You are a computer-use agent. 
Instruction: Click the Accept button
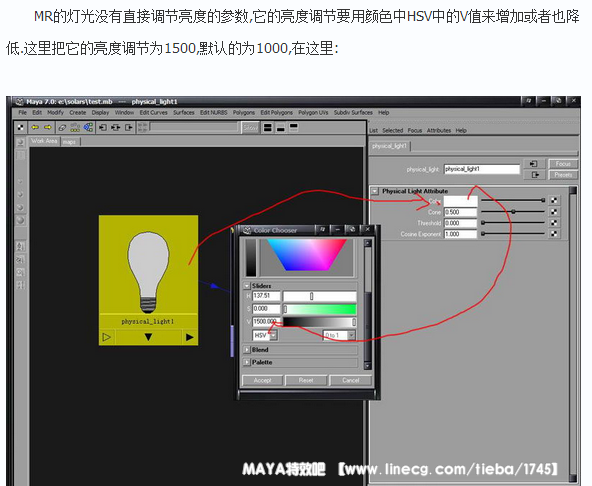coord(262,380)
